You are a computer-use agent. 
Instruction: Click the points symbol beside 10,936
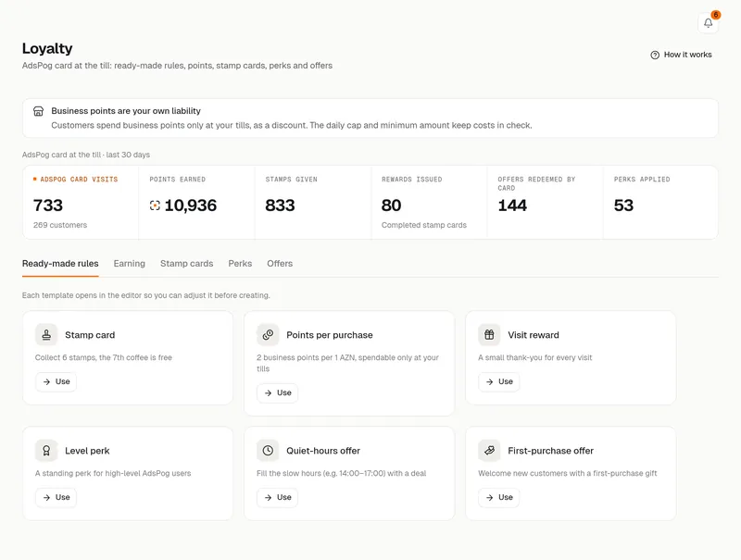pyautogui.click(x=155, y=205)
